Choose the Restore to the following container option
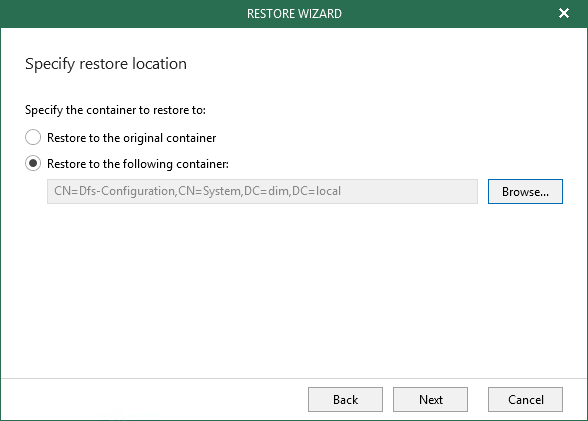Image resolution: width=588 pixels, height=421 pixels. (33, 163)
